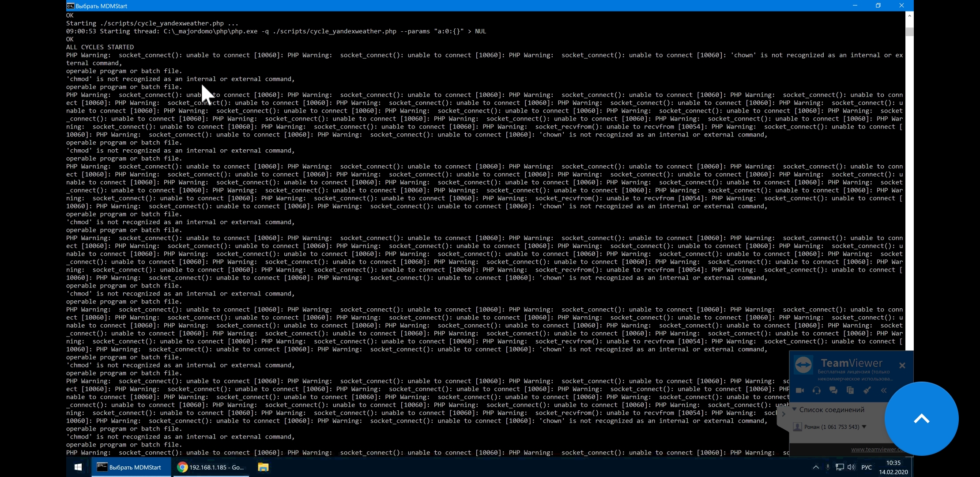Open clock showing 10:35 14.02.2020
980x477 pixels.
click(x=893, y=467)
